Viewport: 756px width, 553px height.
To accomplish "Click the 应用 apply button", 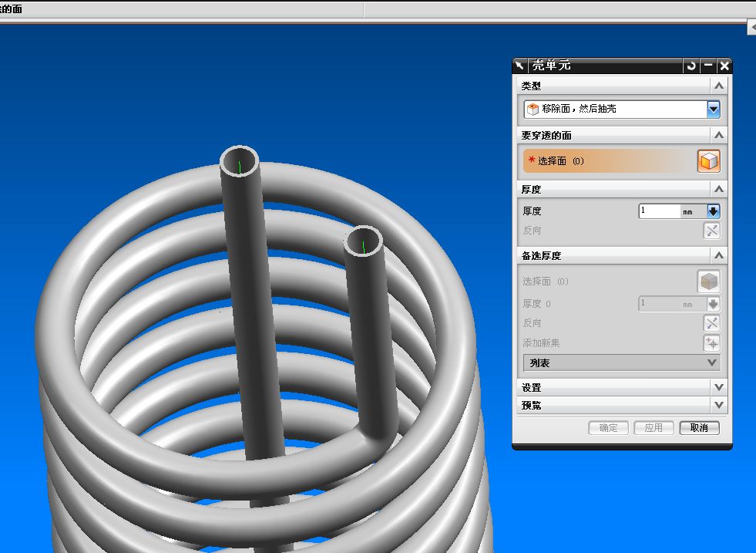I will (654, 428).
